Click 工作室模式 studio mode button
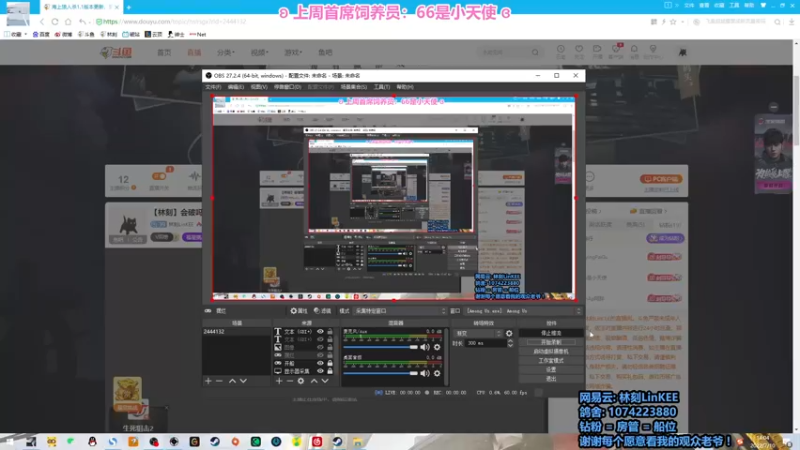 (x=551, y=361)
